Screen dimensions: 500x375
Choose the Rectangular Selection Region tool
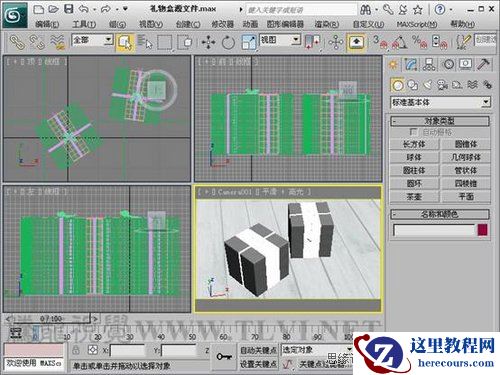coord(165,42)
